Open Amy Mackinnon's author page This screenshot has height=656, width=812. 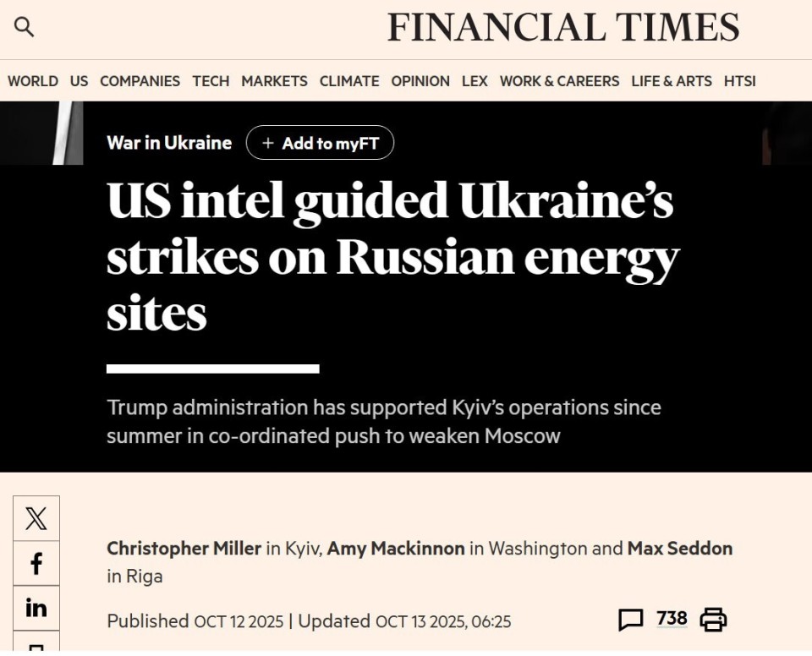[x=396, y=549]
